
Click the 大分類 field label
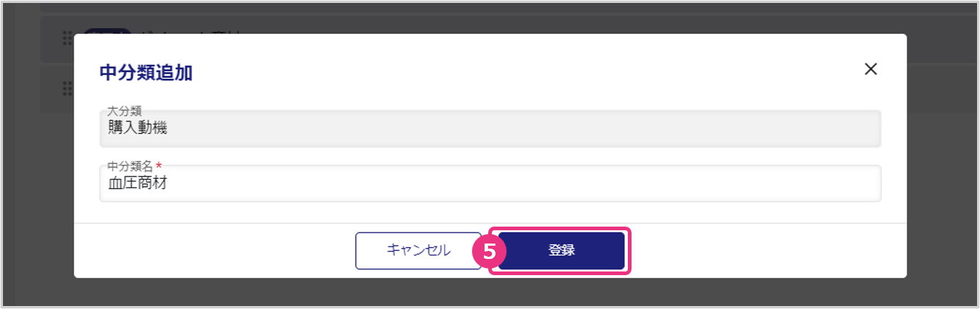[124, 111]
